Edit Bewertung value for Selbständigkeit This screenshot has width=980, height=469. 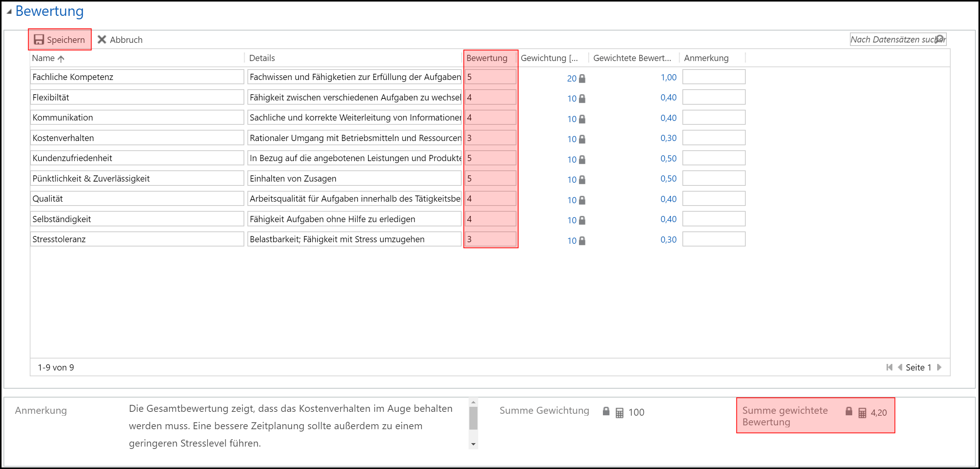[x=490, y=219]
